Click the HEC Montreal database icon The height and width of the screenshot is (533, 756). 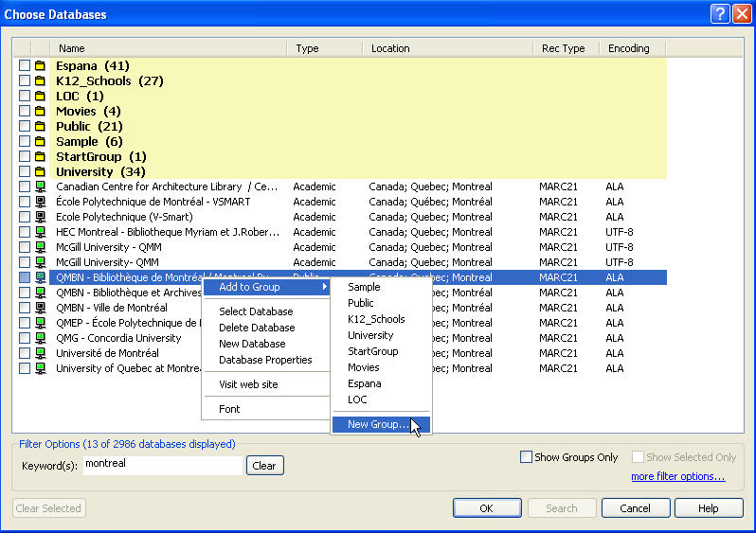tap(41, 232)
